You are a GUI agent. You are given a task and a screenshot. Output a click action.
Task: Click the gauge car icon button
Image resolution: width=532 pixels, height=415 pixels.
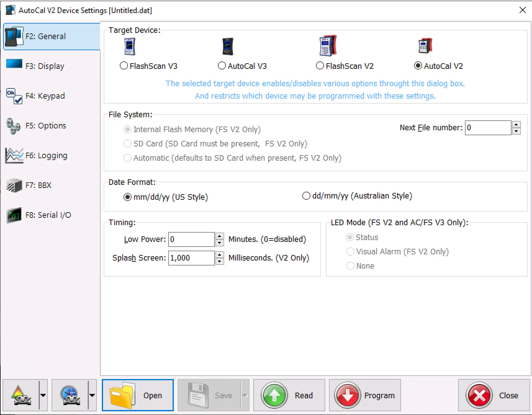70,395
